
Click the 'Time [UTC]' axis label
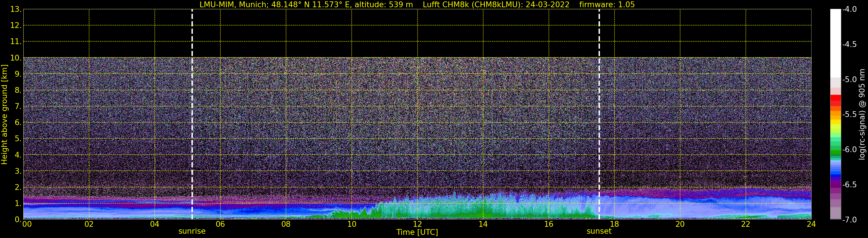(417, 232)
